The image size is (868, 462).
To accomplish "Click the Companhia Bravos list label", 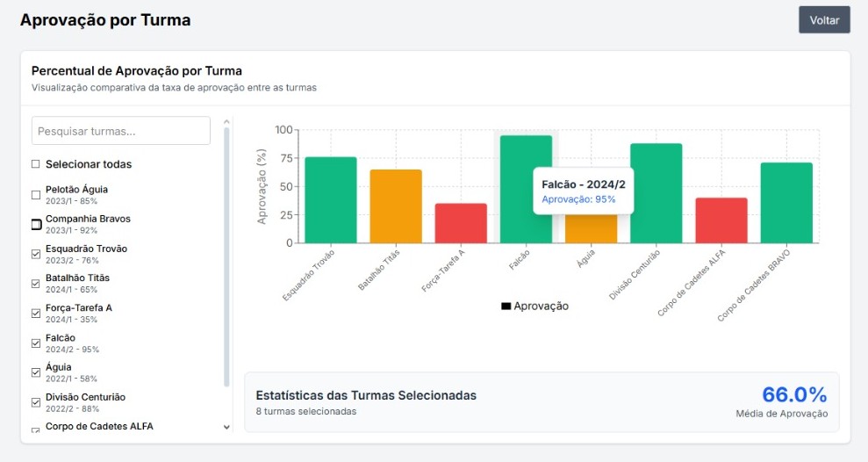I will click(x=88, y=219).
